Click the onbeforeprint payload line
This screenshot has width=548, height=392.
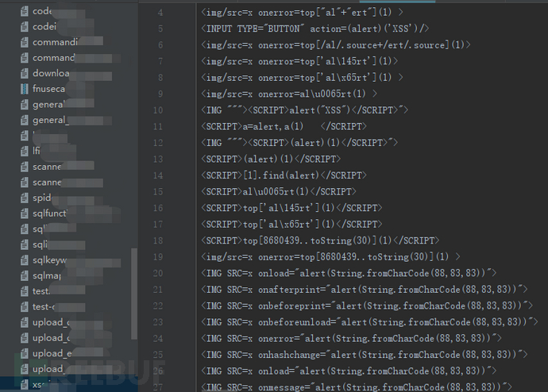367,306
